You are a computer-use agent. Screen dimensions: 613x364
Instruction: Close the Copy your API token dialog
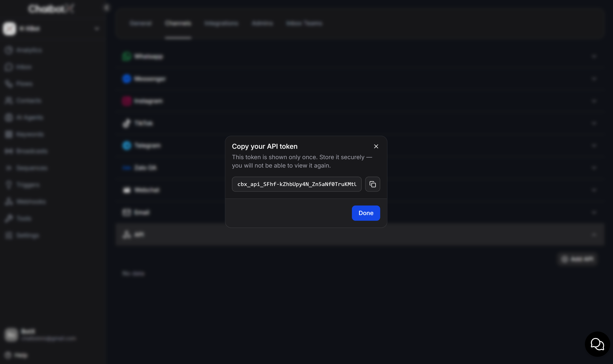click(x=376, y=147)
